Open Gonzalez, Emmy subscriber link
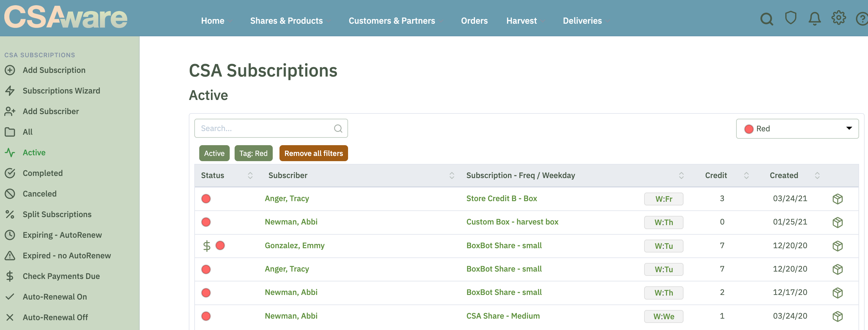This screenshot has height=330, width=868. point(295,245)
